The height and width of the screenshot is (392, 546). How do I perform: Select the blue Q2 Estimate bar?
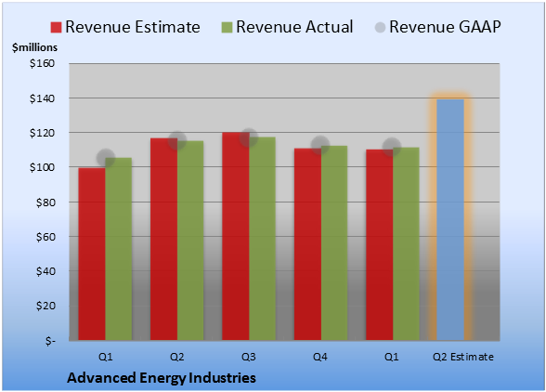point(450,220)
